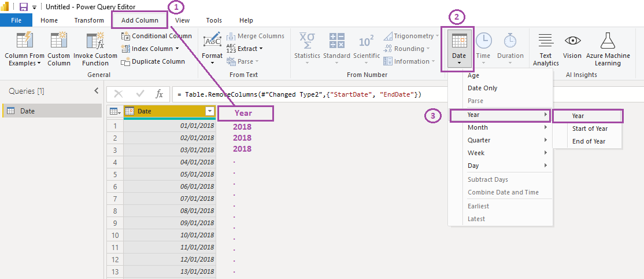Open the Help tab
644x279 pixels.
246,20
